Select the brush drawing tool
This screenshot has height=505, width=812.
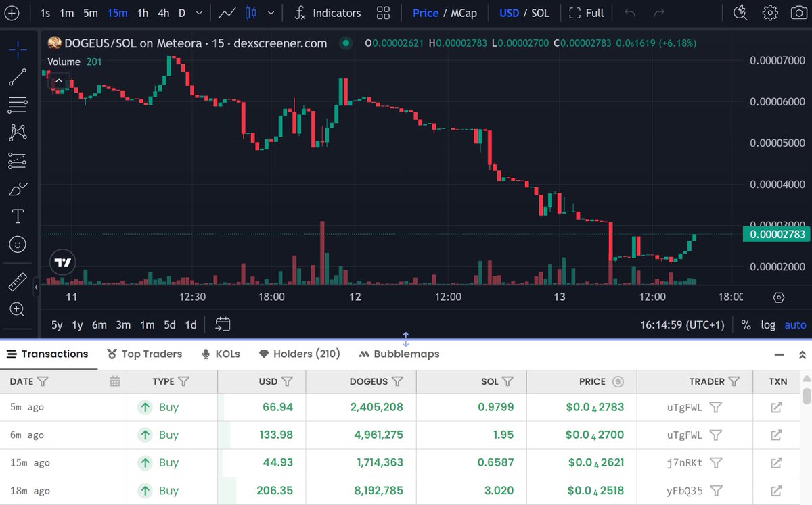point(18,189)
